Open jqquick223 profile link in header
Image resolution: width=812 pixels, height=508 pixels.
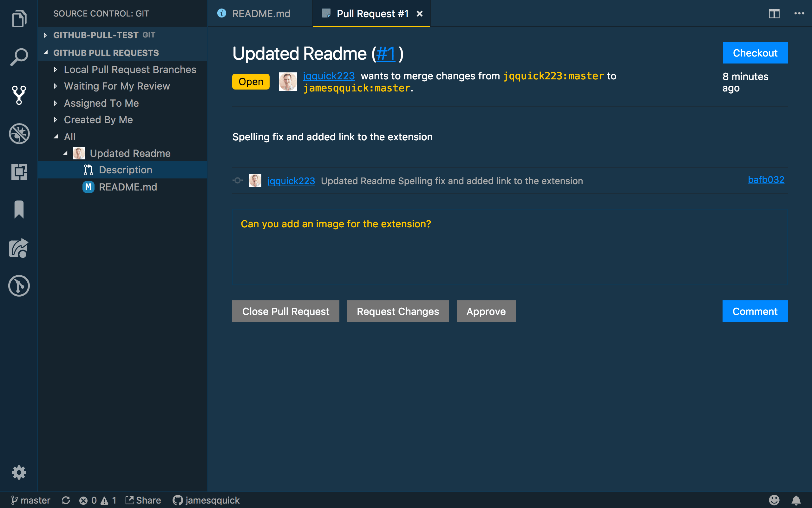(x=329, y=76)
